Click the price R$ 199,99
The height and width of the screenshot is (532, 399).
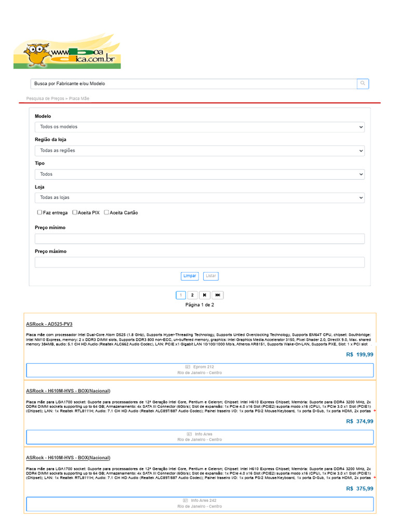click(x=360, y=354)
